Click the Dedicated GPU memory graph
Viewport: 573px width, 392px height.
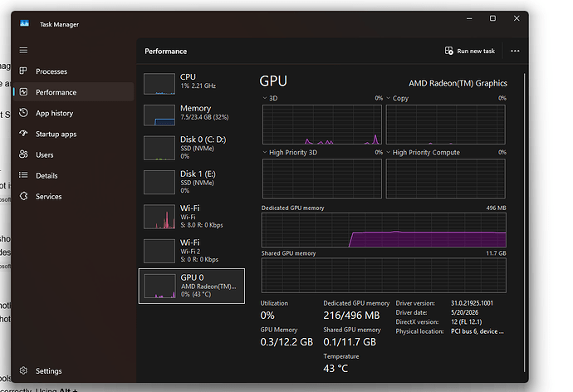pos(384,230)
